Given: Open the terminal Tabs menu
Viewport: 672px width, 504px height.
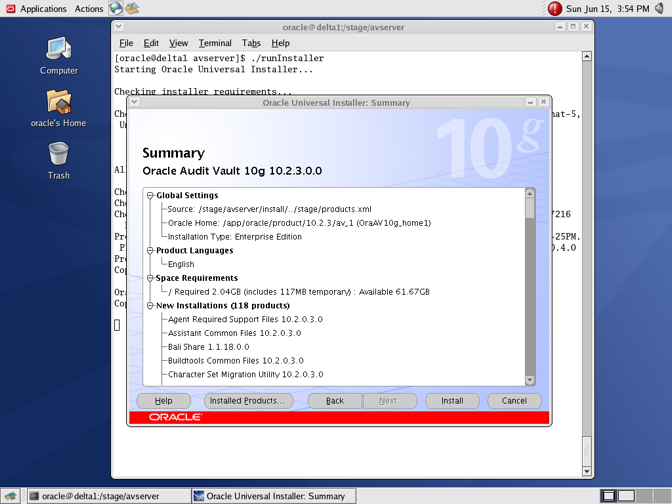Looking at the screenshot, I should (251, 43).
